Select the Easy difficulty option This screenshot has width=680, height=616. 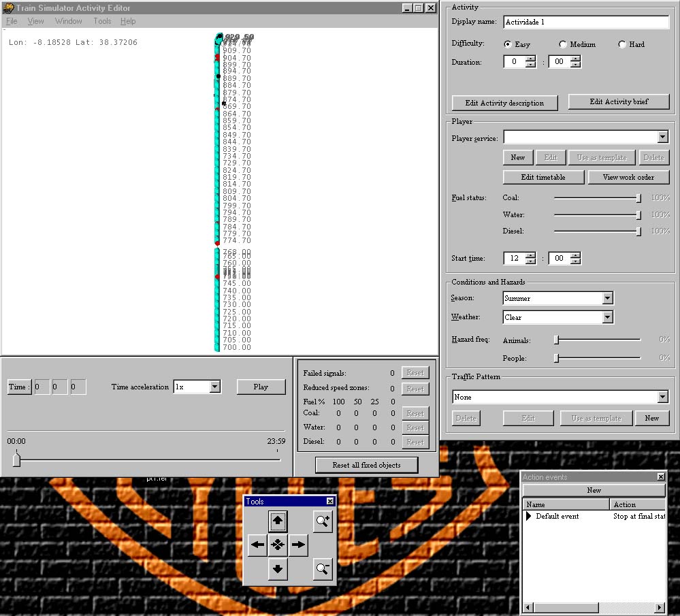click(507, 44)
